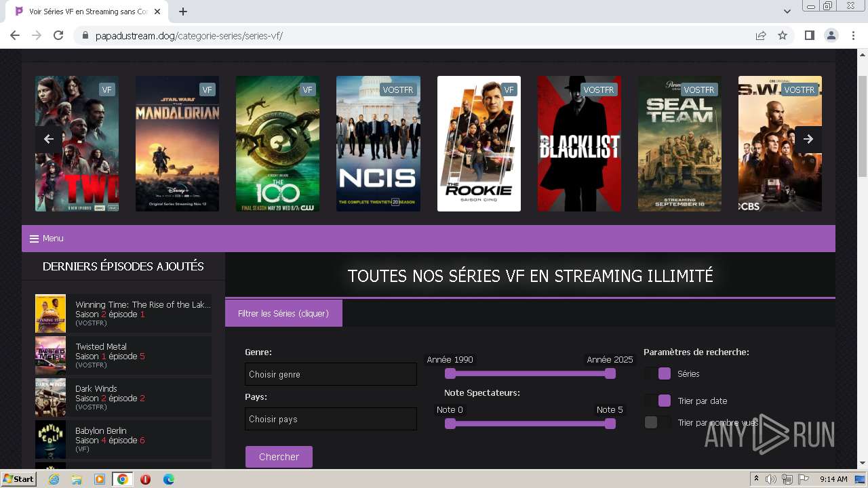Image resolution: width=868 pixels, height=488 pixels.
Task: Switch to Chrome in the taskbar
Action: click(123, 479)
